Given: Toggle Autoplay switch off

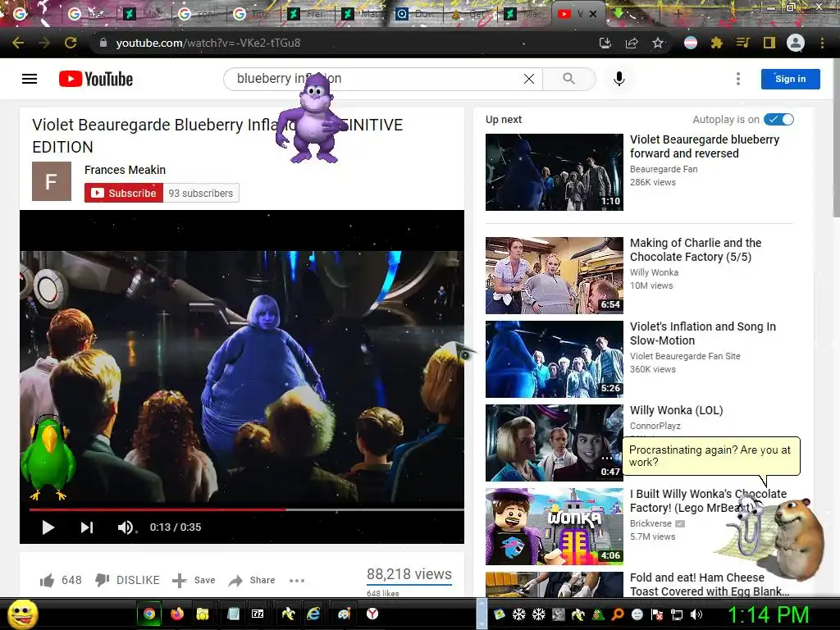Looking at the screenshot, I should pos(779,120).
